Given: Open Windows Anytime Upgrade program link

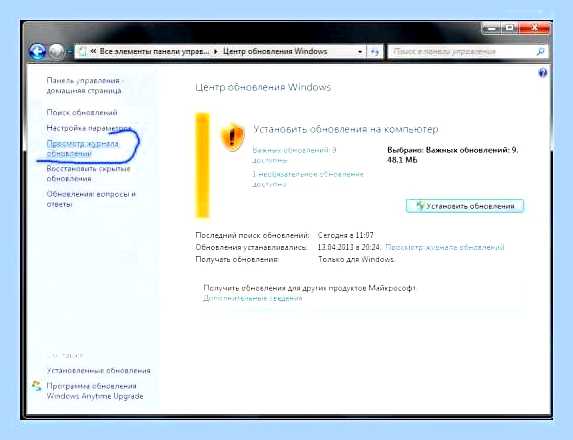Looking at the screenshot, I should [x=95, y=391].
